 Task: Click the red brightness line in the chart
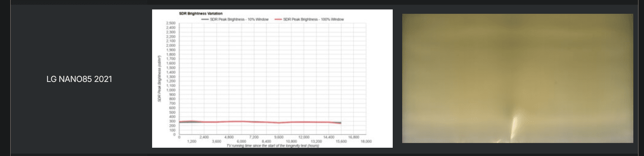tap(260, 122)
